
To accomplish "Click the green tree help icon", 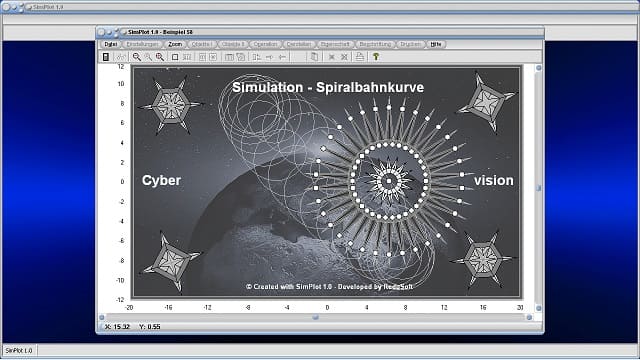I will pyautogui.click(x=376, y=57).
